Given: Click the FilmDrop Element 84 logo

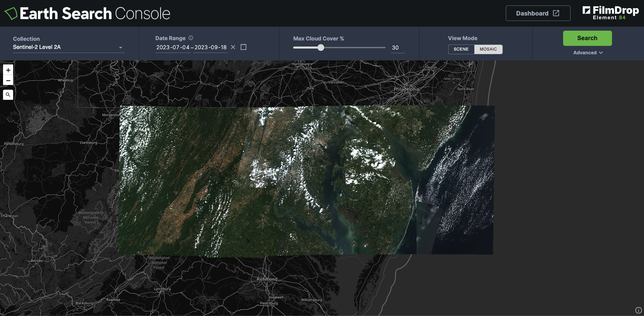Looking at the screenshot, I should click(x=610, y=13).
